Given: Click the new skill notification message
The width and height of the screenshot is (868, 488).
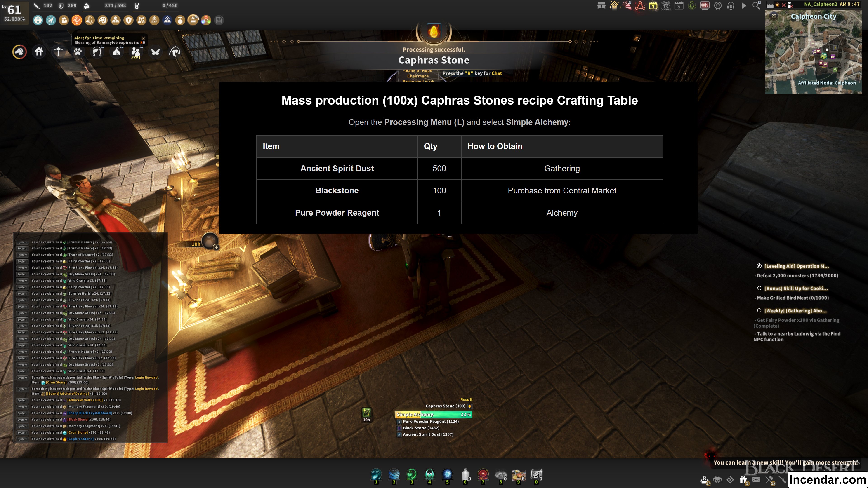Looking at the screenshot, I should coord(785,462).
